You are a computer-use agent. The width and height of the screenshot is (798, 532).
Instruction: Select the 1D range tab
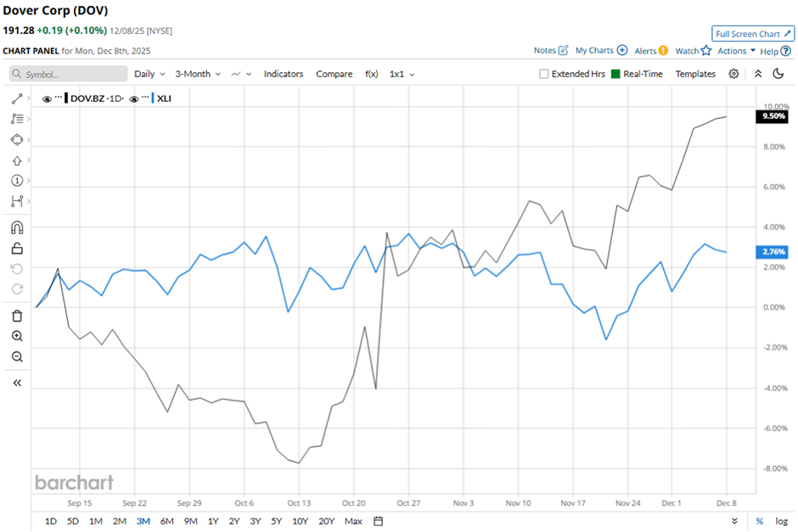pos(50,521)
